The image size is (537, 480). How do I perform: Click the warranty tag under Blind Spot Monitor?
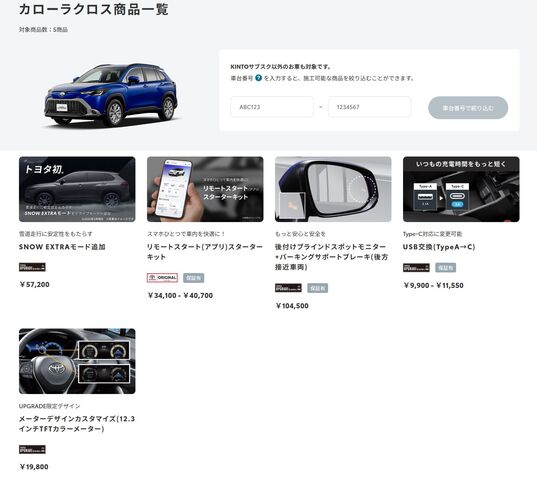coord(317,288)
